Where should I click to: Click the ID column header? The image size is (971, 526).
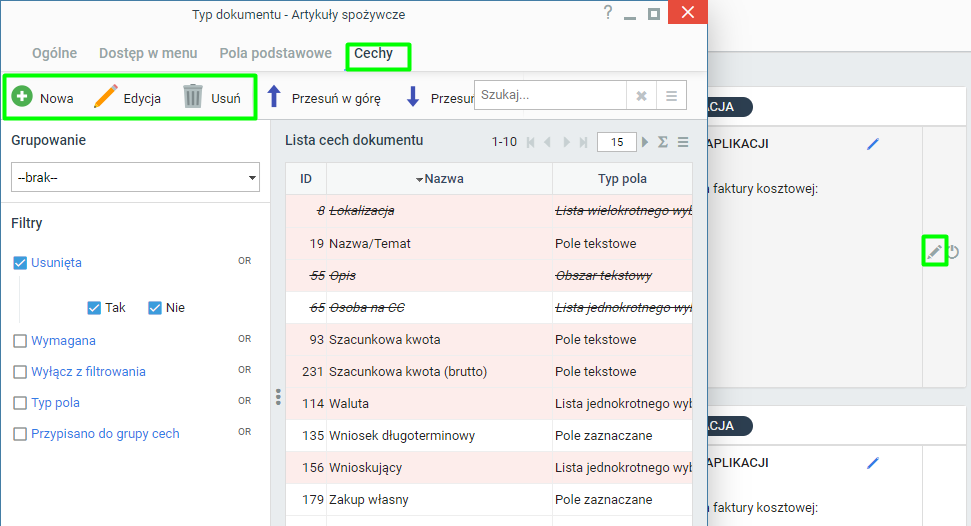[306, 179]
